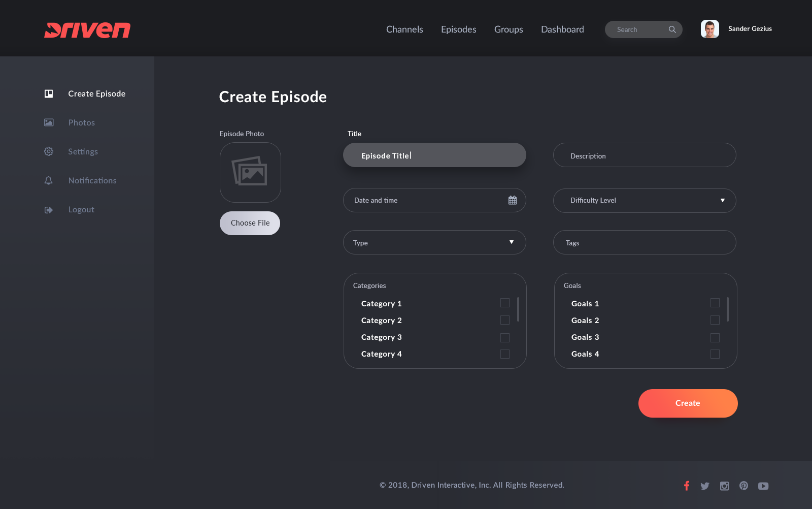Open the Dashboard nav item
This screenshot has width=812, height=509.
point(562,29)
